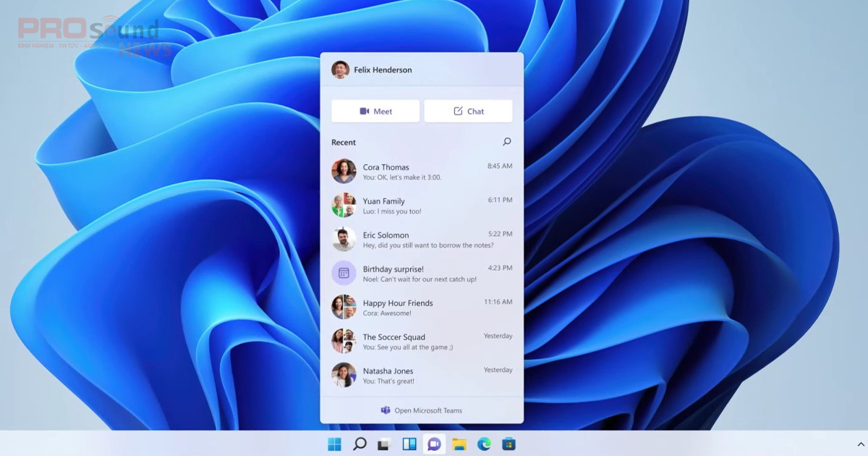868x456 pixels.
Task: Open Task View on the taskbar
Action: coord(385,444)
